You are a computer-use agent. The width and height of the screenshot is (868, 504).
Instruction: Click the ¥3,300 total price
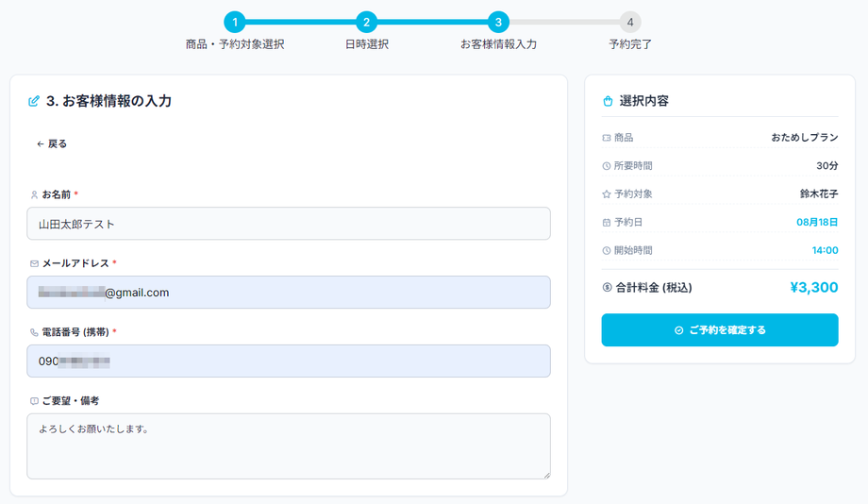(x=813, y=288)
